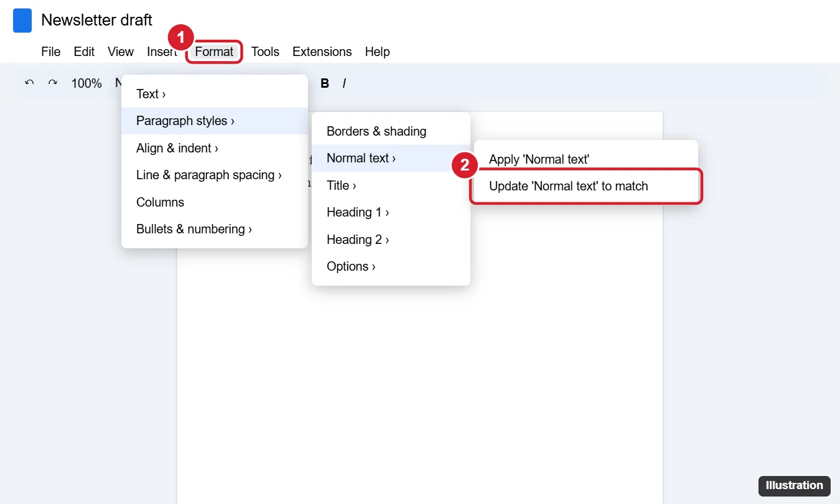Expand the Options submenu
Viewport: 840px width, 504px height.
tap(391, 266)
